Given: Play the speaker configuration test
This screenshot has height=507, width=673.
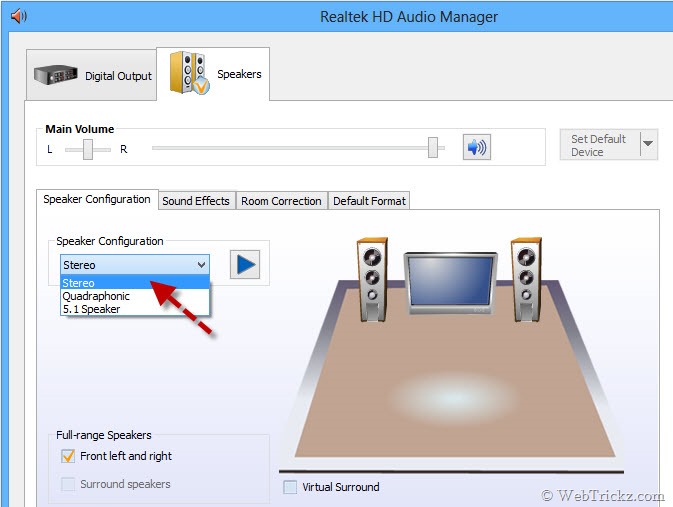Looking at the screenshot, I should pos(245,264).
